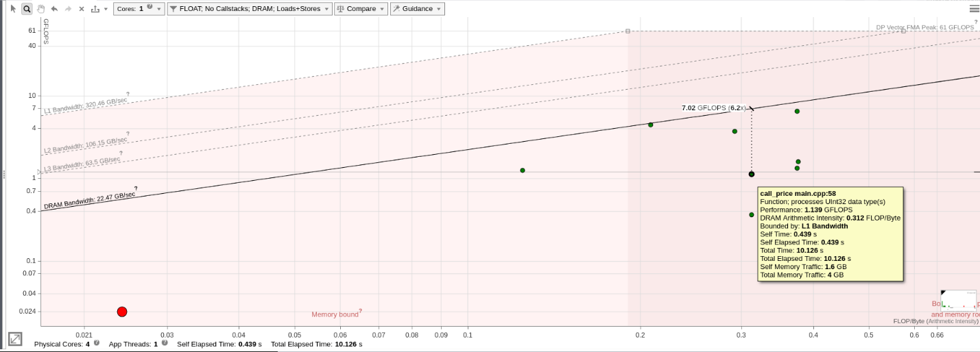980x352 pixels.
Task: Click the L1 Bandwidth: 320.46 GB/sec label
Action: pos(86,105)
